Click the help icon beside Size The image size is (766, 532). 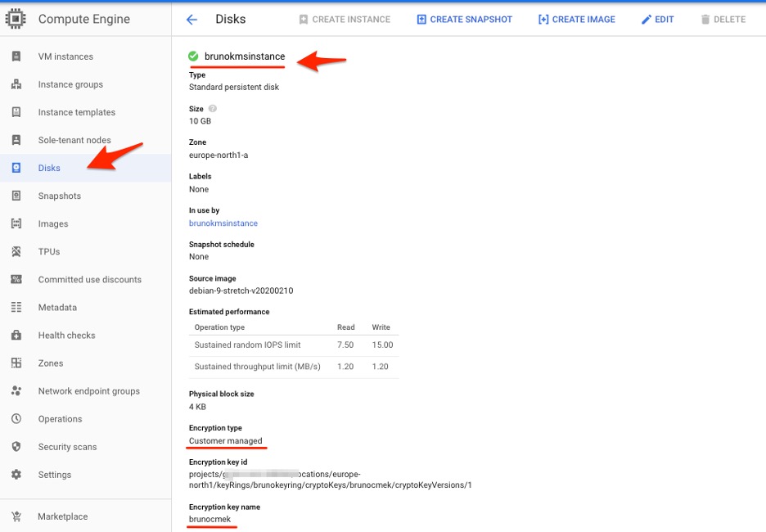(x=213, y=109)
